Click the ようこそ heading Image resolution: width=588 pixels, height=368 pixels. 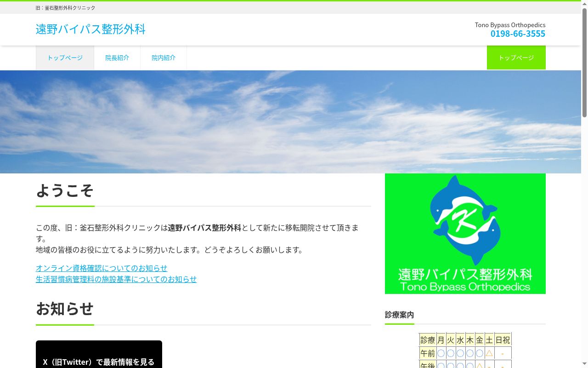[65, 190]
